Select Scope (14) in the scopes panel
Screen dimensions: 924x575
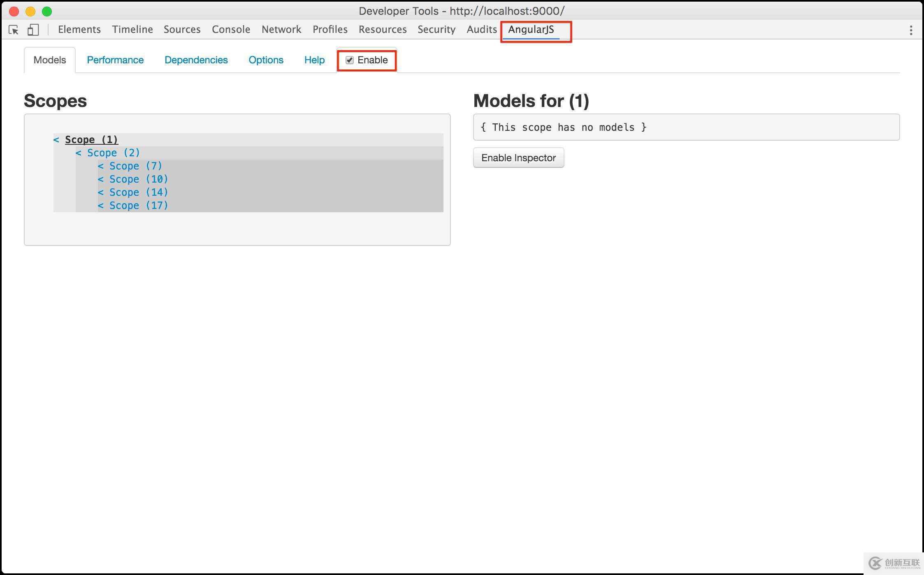[x=138, y=192]
